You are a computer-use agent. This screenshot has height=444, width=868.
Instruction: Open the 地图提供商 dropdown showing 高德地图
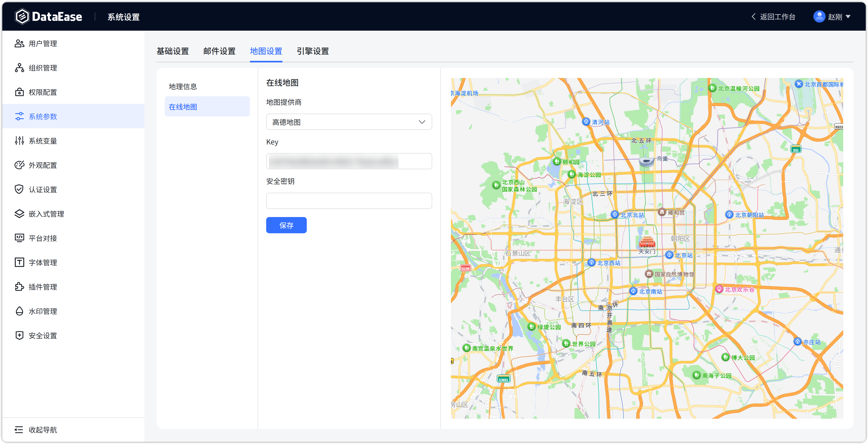click(x=349, y=122)
